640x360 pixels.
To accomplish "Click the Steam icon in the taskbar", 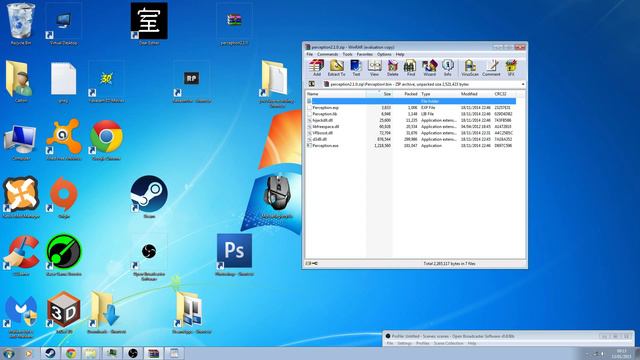I will coord(50,353).
